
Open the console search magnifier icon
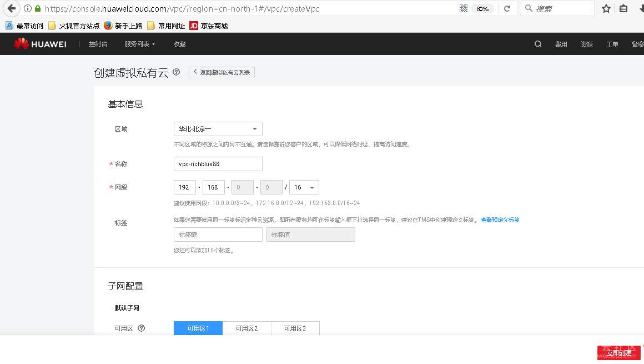[x=537, y=44]
